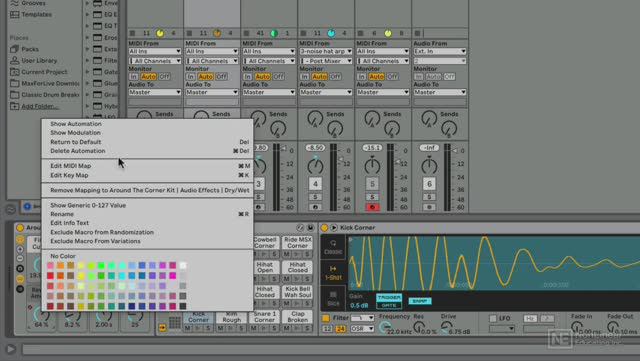Screen dimensions: 640x361
Task: Open the first track's All Ins MIDI From dropdown
Action: point(155,51)
